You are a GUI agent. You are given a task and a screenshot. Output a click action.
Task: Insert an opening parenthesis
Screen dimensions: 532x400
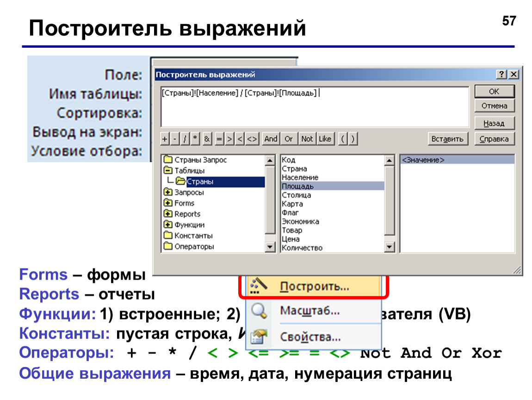coord(343,139)
